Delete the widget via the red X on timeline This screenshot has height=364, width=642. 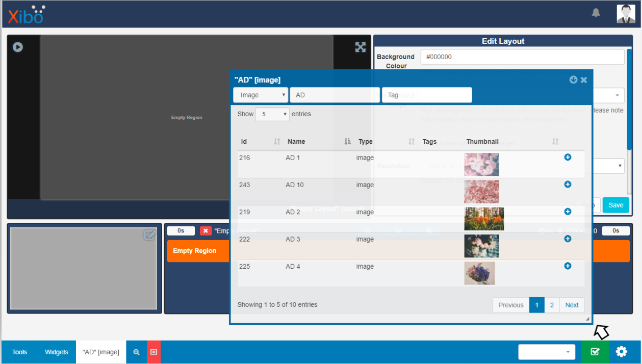coord(206,230)
